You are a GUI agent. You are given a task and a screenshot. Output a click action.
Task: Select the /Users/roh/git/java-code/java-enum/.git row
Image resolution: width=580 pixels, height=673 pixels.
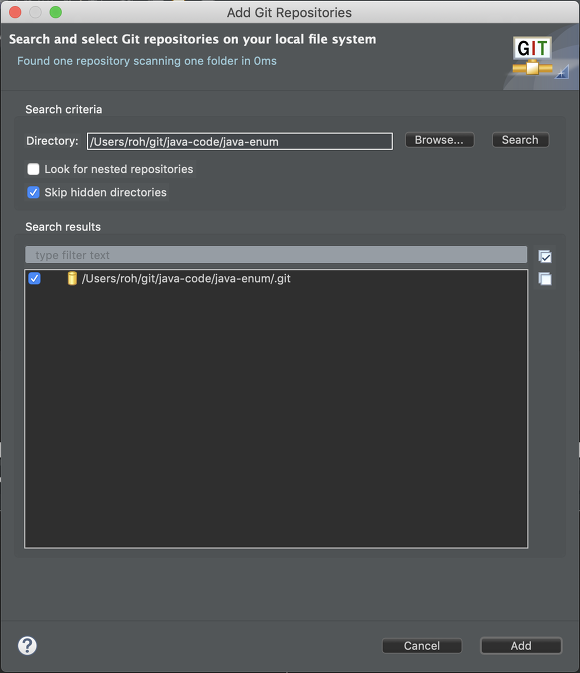(276, 279)
